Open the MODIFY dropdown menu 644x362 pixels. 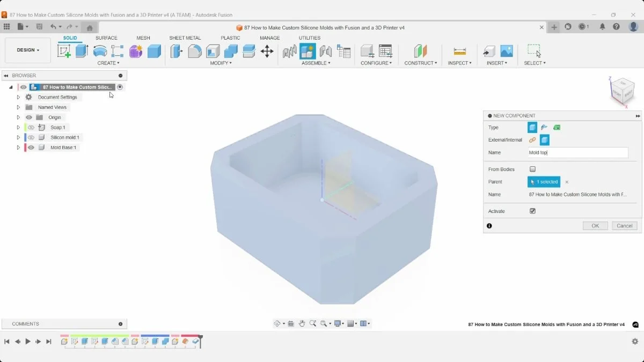221,63
